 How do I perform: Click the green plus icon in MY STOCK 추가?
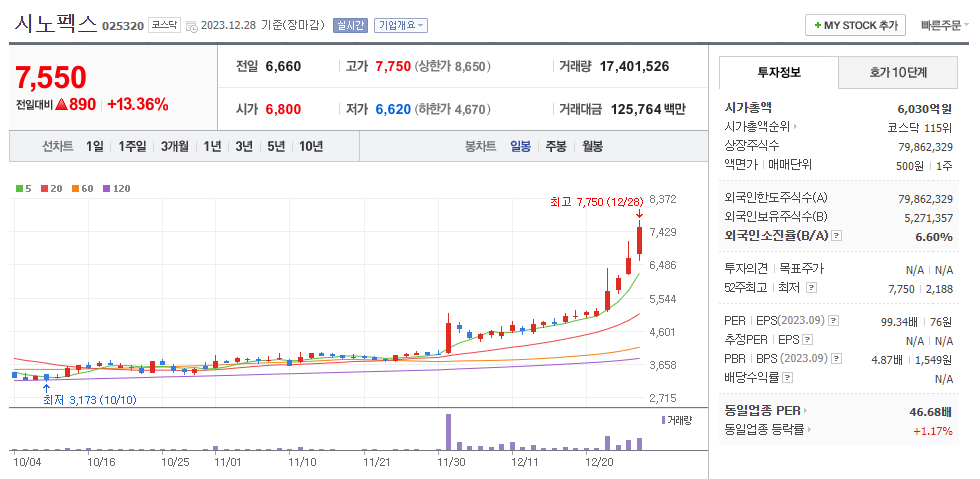[x=818, y=26]
